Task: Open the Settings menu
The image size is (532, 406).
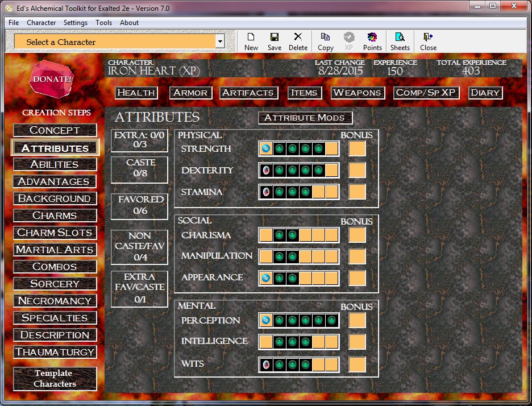Action: pos(76,22)
